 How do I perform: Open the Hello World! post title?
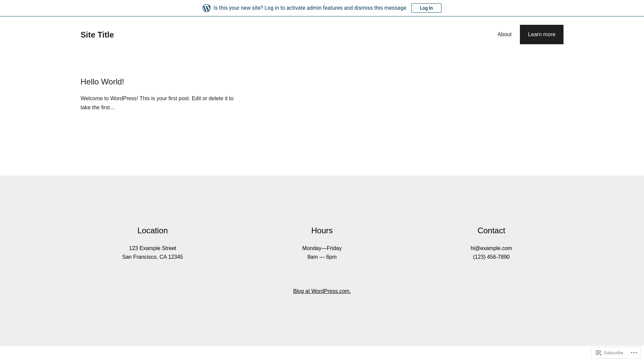pos(102,82)
